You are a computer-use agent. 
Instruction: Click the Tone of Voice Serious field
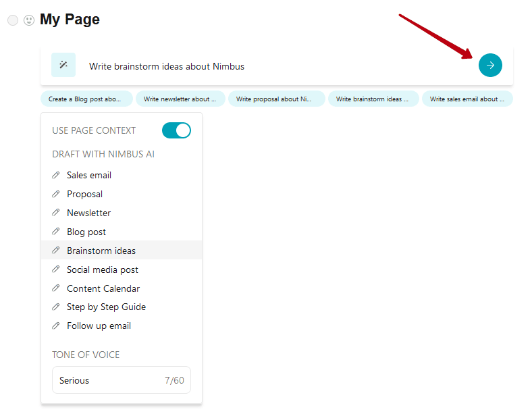(x=122, y=380)
